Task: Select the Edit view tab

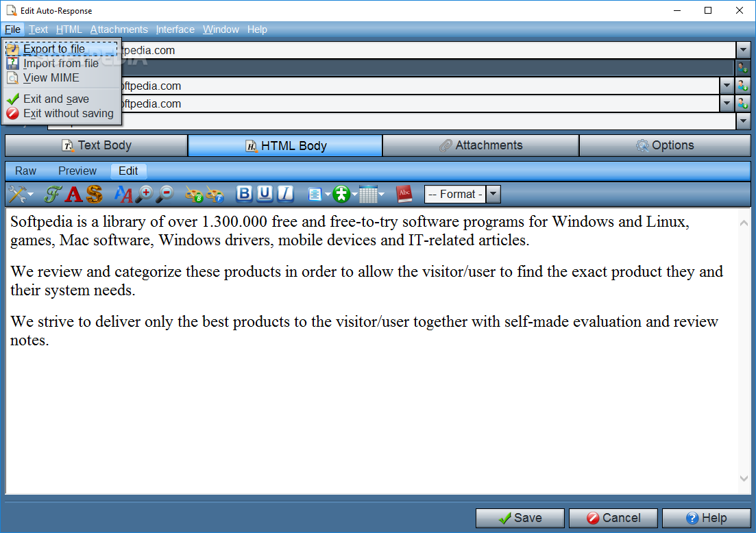Action: pos(128,171)
